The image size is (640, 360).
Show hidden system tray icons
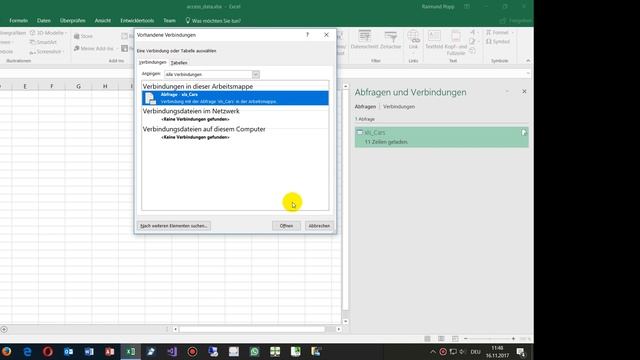tap(433, 351)
